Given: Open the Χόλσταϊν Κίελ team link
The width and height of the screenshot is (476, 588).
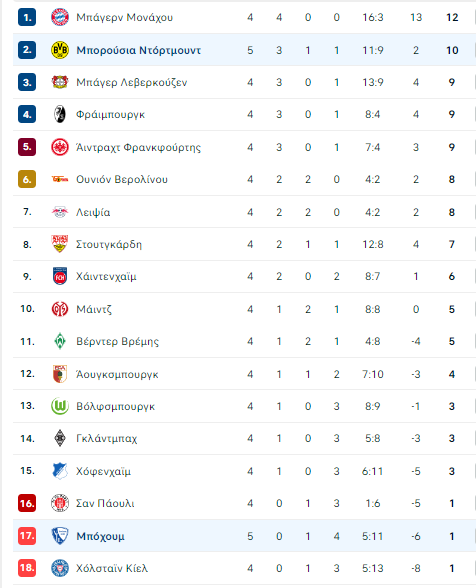Looking at the screenshot, I should click(112, 568).
